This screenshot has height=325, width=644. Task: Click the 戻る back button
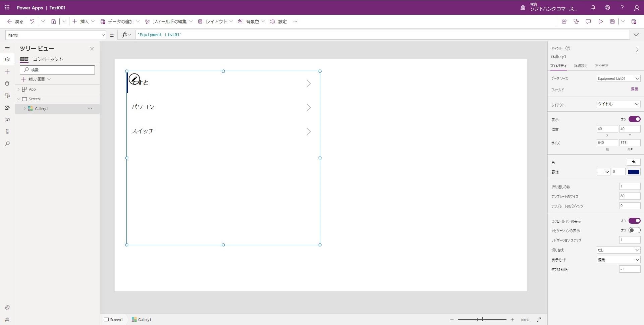tap(15, 21)
